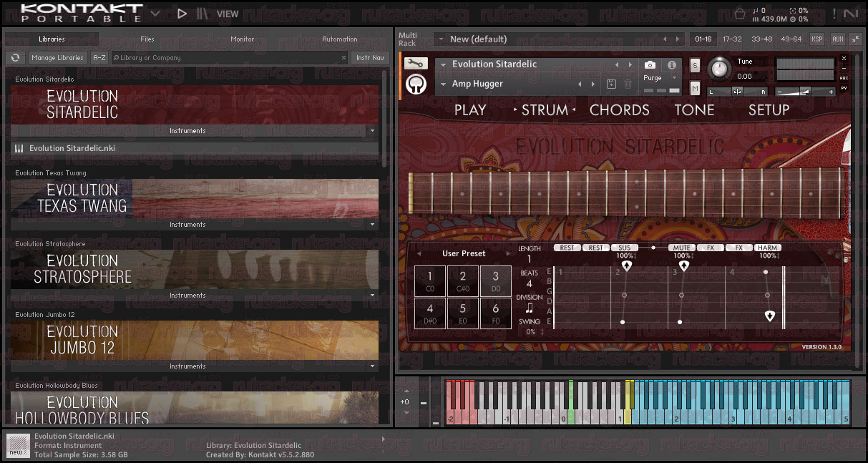868x463 pixels.
Task: Click the play button in the top toolbar
Action: click(182, 13)
